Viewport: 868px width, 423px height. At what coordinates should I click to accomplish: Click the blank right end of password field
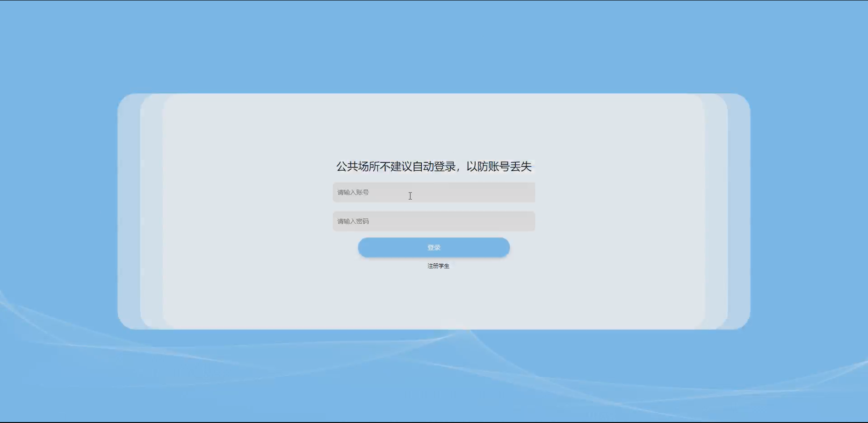point(499,221)
